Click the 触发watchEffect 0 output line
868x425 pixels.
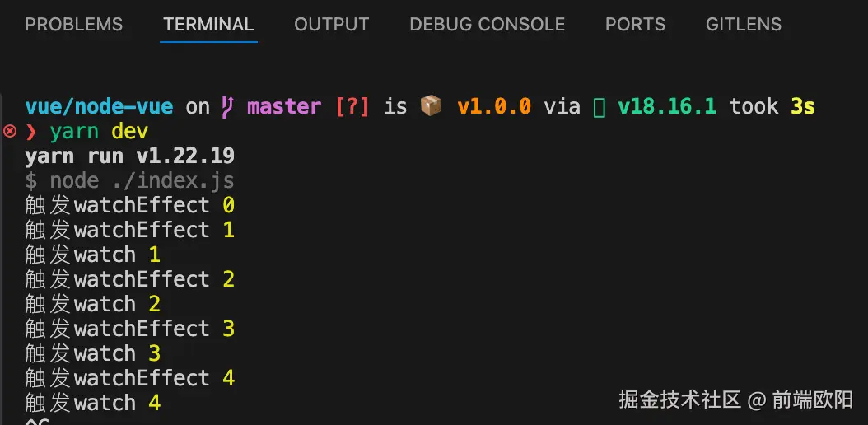click(129, 205)
